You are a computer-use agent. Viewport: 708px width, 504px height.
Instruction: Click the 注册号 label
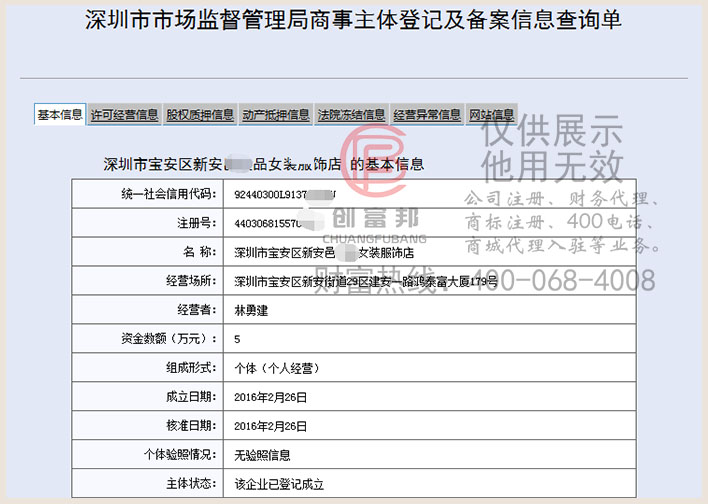click(x=197, y=223)
